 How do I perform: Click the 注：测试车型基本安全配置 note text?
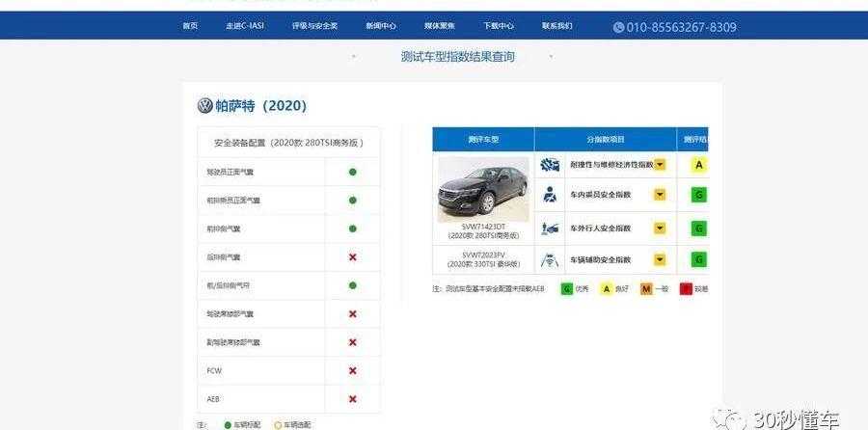point(488,289)
